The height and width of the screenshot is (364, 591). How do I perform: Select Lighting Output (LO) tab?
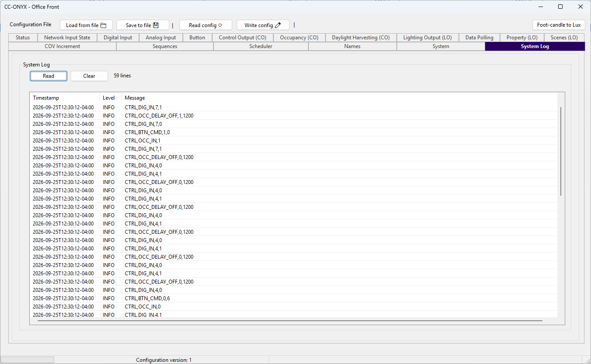(427, 38)
